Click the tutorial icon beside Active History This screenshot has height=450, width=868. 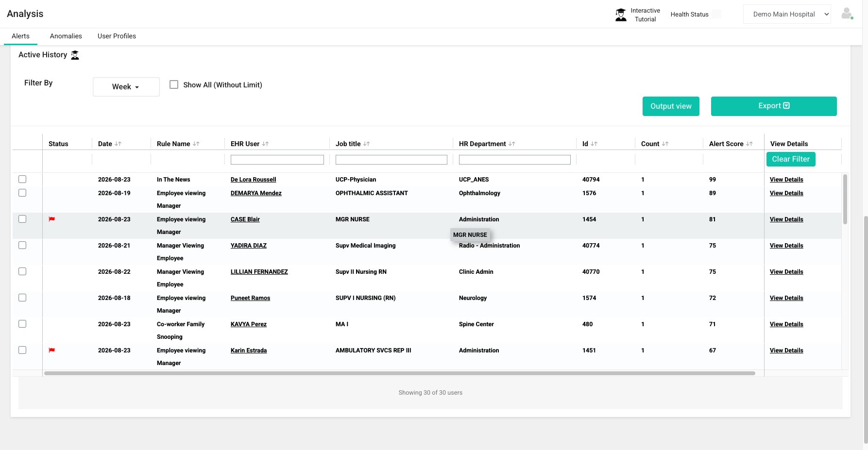[x=75, y=55]
